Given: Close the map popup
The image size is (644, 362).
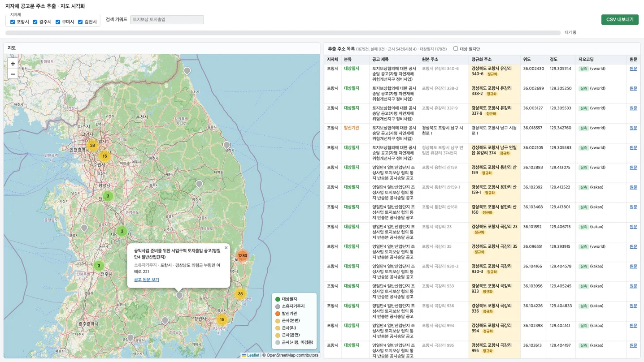Looking at the screenshot, I should pos(226,248).
